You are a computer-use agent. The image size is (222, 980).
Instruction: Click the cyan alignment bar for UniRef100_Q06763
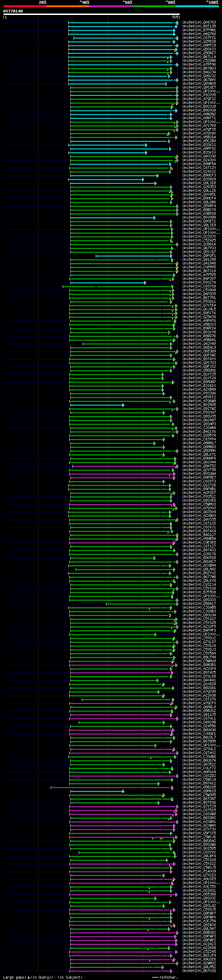click(123, 23)
